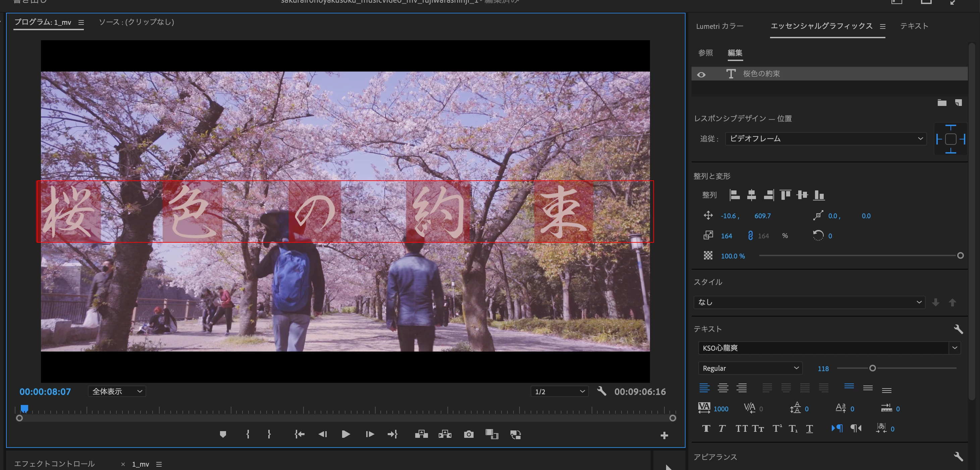Open the settings wrench beside the 1/2 dropdown
This screenshot has height=470, width=980.
(601, 391)
